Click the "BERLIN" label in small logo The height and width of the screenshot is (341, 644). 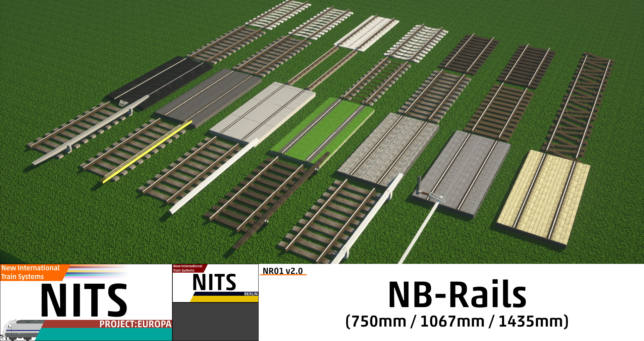251,294
